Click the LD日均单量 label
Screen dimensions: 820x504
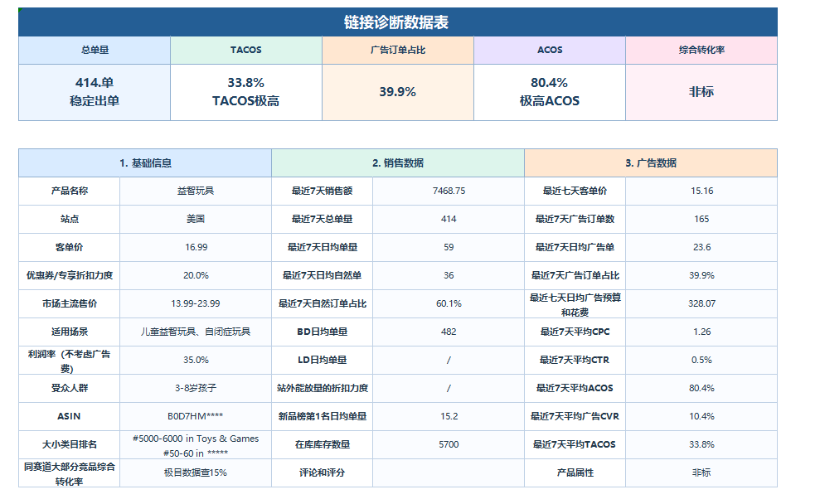coord(323,361)
